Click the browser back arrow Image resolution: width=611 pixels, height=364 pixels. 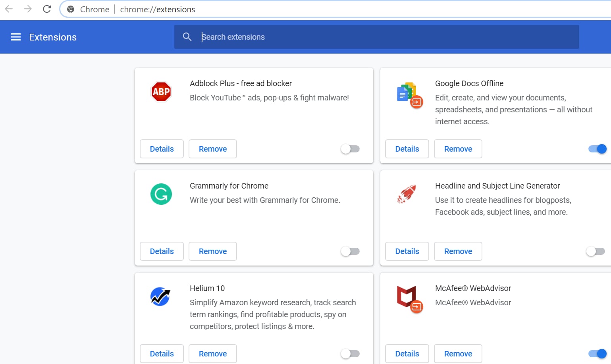pyautogui.click(x=9, y=9)
